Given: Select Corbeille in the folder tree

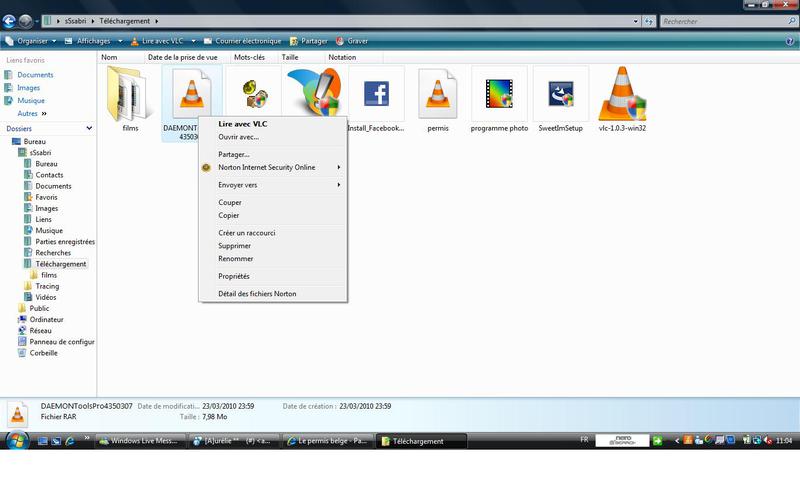Looking at the screenshot, I should [43, 353].
